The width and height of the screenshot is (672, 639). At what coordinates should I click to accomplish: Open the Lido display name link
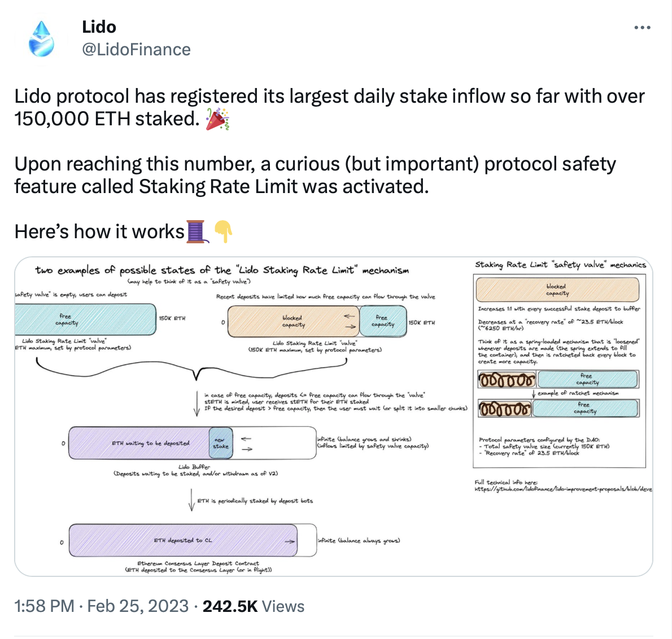point(99,27)
